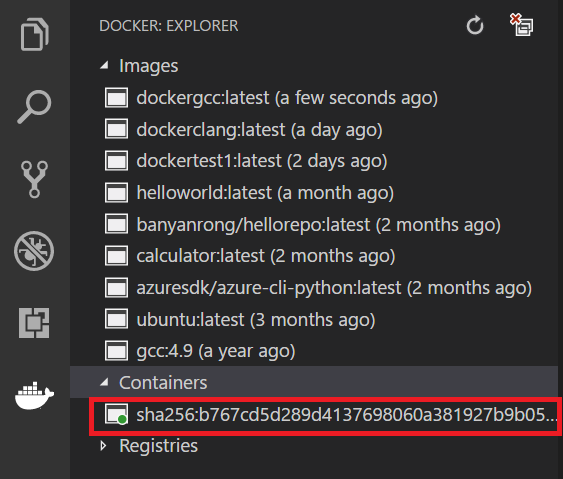The width and height of the screenshot is (563, 479).
Task: Open the Debug bug icon in activity bar
Action: [x=34, y=251]
